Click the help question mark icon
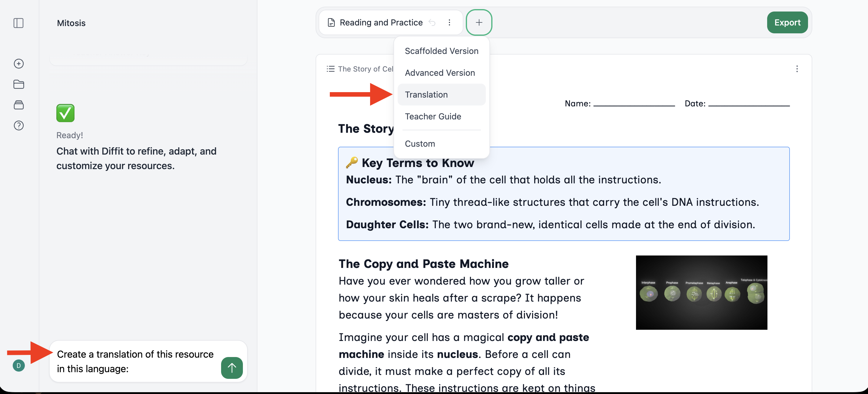The image size is (868, 394). click(18, 125)
